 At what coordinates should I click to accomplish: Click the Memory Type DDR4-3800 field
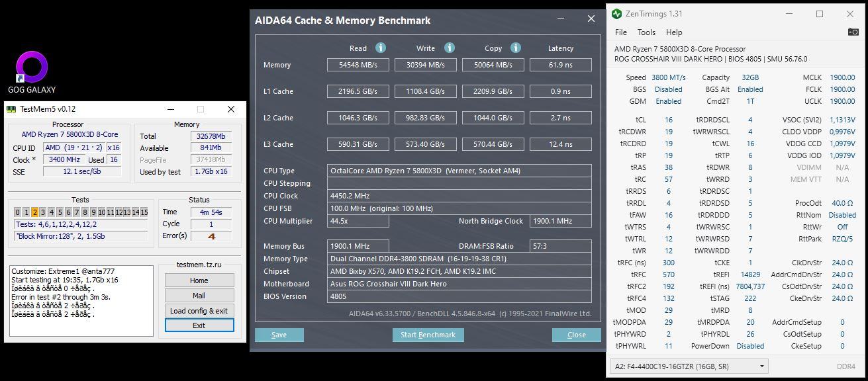(459, 259)
